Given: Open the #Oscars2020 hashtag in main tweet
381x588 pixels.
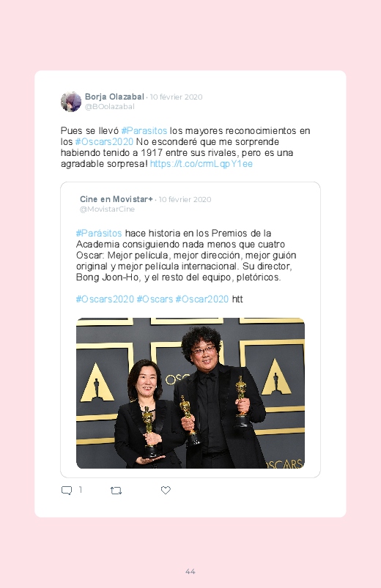Looking at the screenshot, I should tap(104, 142).
